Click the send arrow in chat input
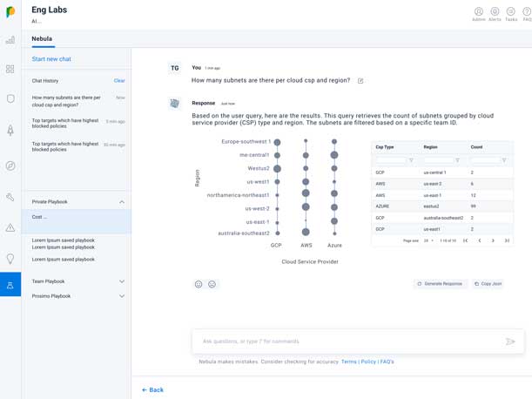Viewport: 532px width, 399px height. [510, 342]
